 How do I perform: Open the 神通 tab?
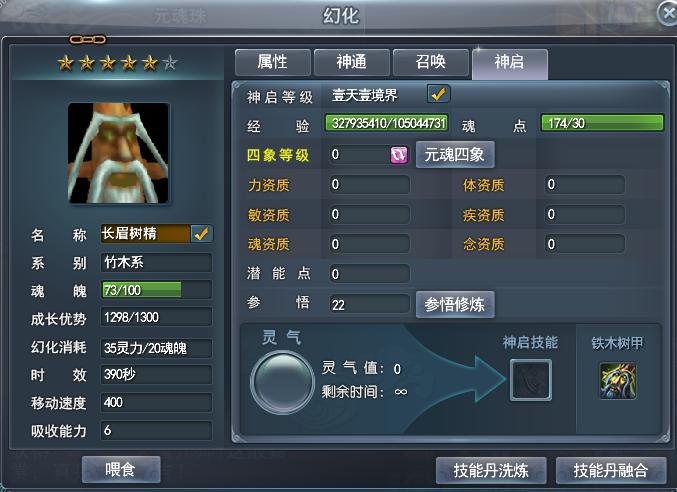coord(351,62)
